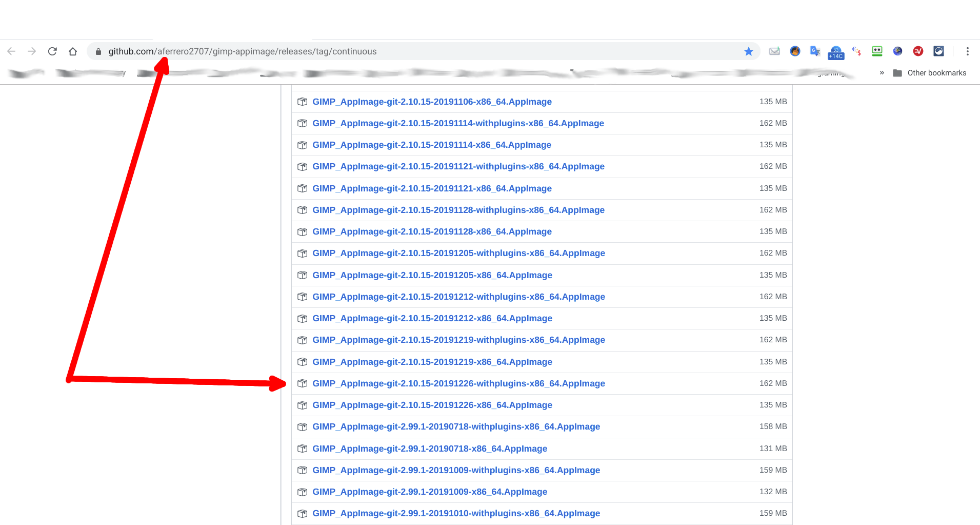Download GIMP 2.10.15-20191106-x86_64 AppImage
This screenshot has height=525, width=980.
click(x=432, y=102)
